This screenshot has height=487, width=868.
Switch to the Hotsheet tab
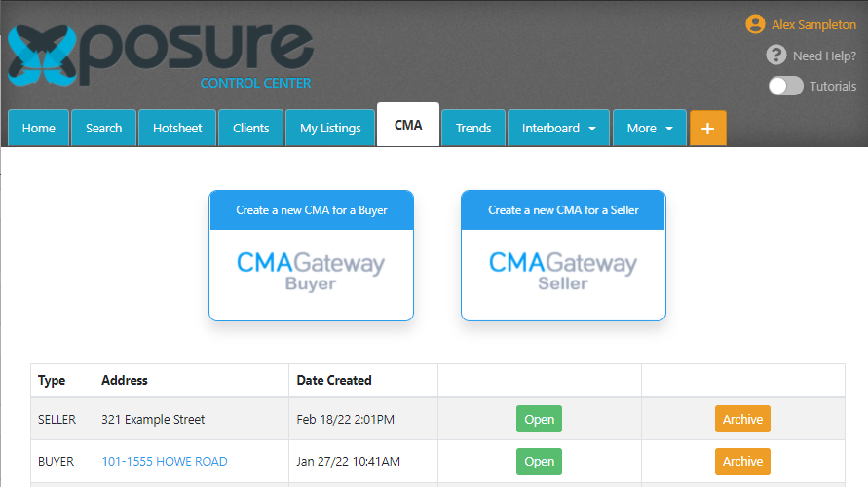coord(177,129)
